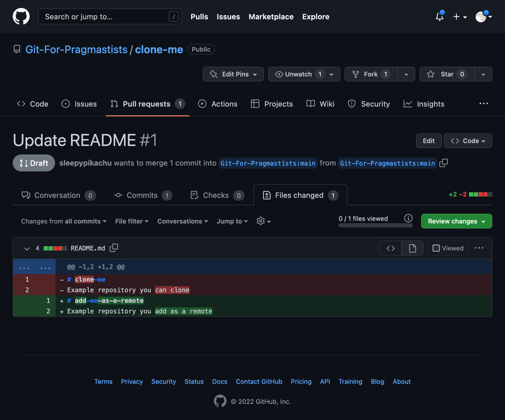Show the source diff view
The width and height of the screenshot is (505, 420).
[x=391, y=248]
